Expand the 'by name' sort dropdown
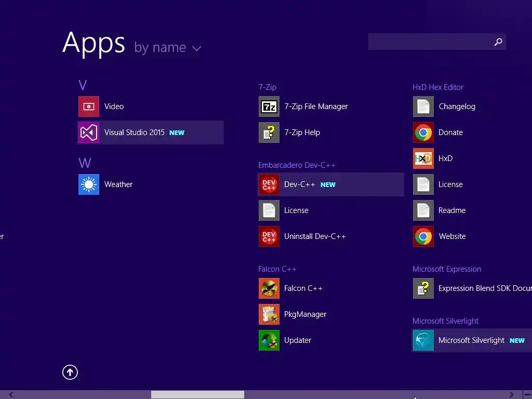 tap(168, 48)
